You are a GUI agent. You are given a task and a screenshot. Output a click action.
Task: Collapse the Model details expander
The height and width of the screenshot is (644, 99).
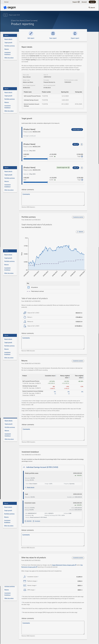30,488
